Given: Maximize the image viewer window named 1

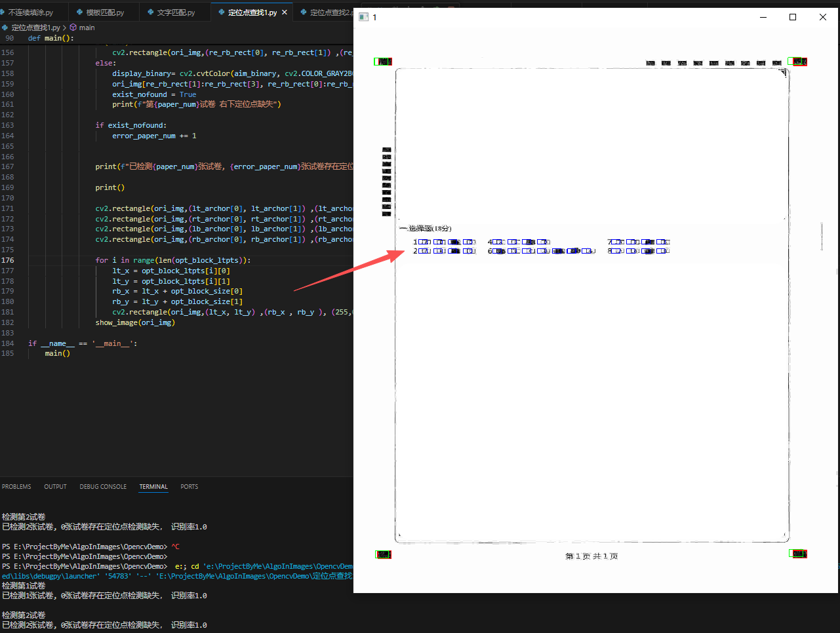Looking at the screenshot, I should coord(793,17).
